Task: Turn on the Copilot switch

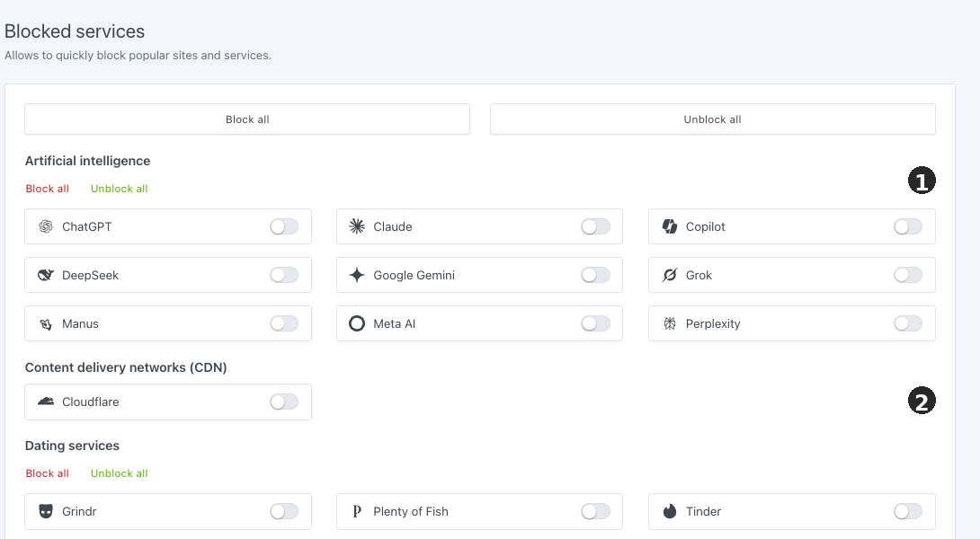Action: click(x=908, y=226)
